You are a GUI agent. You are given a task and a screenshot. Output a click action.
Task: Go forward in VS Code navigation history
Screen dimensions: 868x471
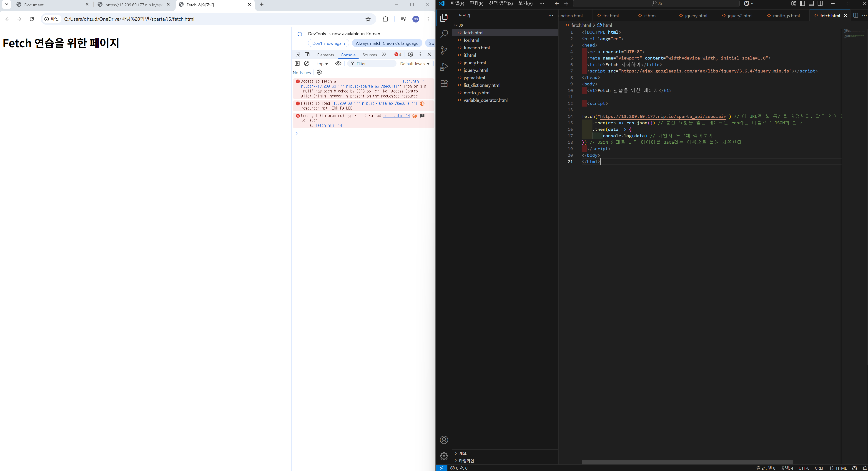pos(566,3)
